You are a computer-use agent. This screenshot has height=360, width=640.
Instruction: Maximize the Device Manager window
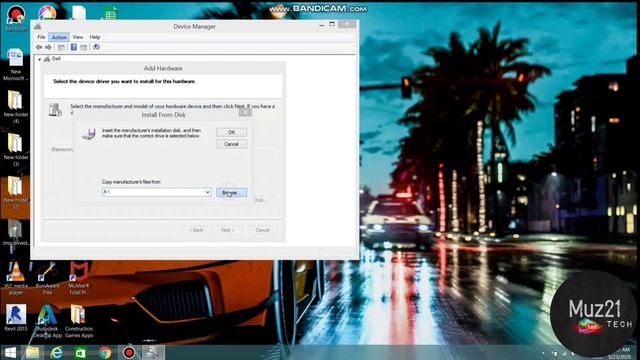tap(332, 24)
